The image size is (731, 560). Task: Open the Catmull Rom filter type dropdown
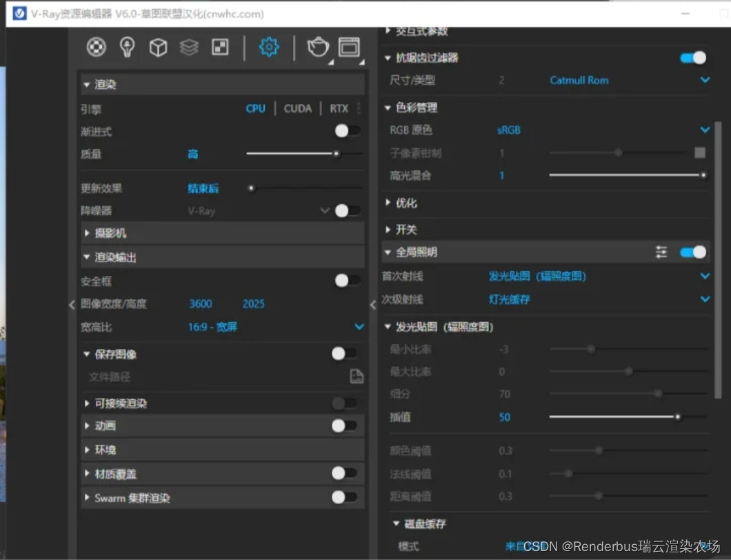click(630, 80)
